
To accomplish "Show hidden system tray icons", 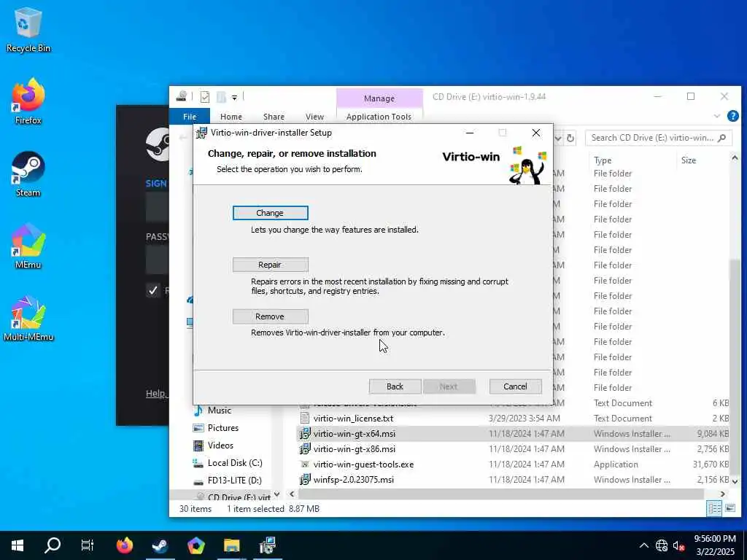I will point(643,545).
